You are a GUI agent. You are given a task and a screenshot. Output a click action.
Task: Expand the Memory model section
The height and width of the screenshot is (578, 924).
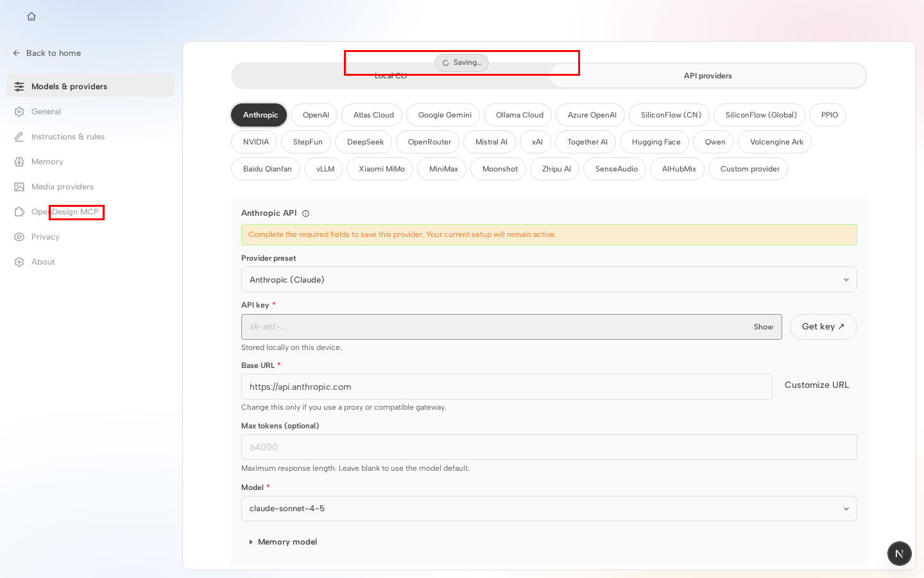[283, 542]
